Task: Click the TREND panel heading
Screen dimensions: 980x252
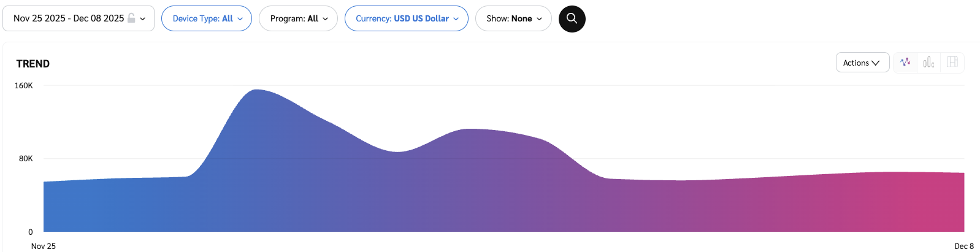Action: tap(33, 64)
